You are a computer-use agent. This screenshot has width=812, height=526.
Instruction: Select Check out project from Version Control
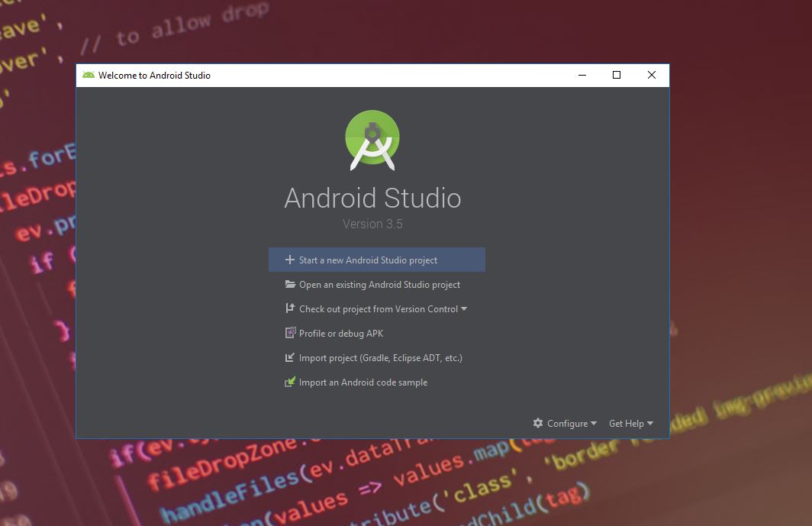(x=379, y=309)
